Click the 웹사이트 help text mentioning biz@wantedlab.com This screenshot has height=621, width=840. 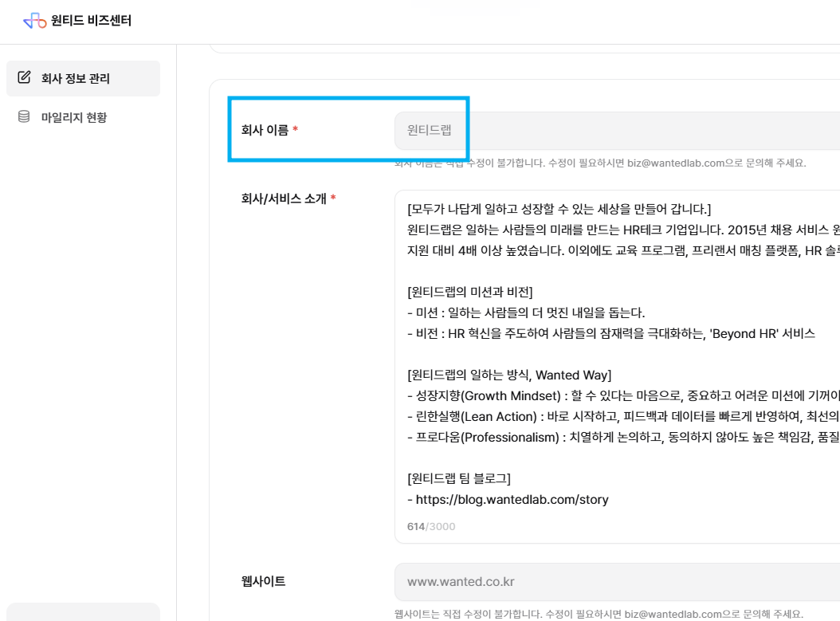pyautogui.click(x=599, y=614)
